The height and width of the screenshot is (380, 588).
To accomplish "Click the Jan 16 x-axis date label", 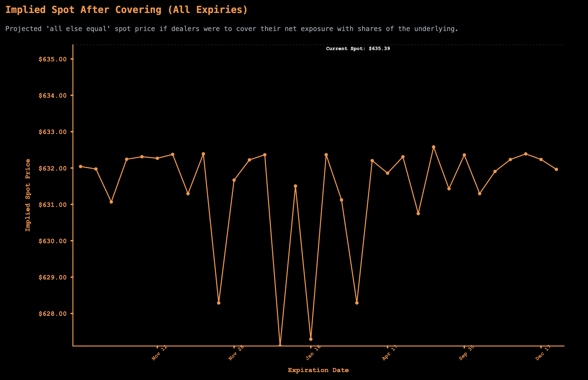I will [313, 353].
